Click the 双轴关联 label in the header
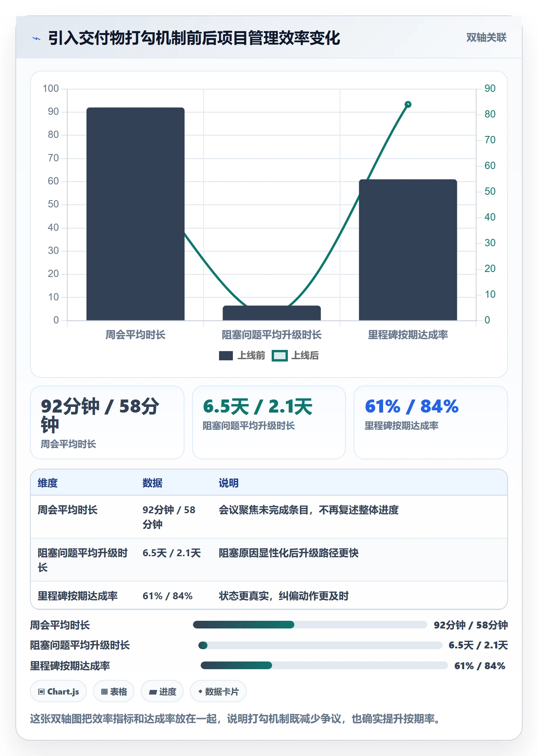Screen dimensions: 538x756 tap(486, 38)
